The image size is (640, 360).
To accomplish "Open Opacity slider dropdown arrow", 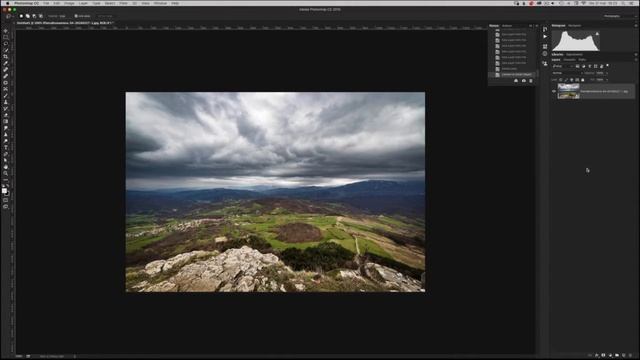I will [x=607, y=73].
